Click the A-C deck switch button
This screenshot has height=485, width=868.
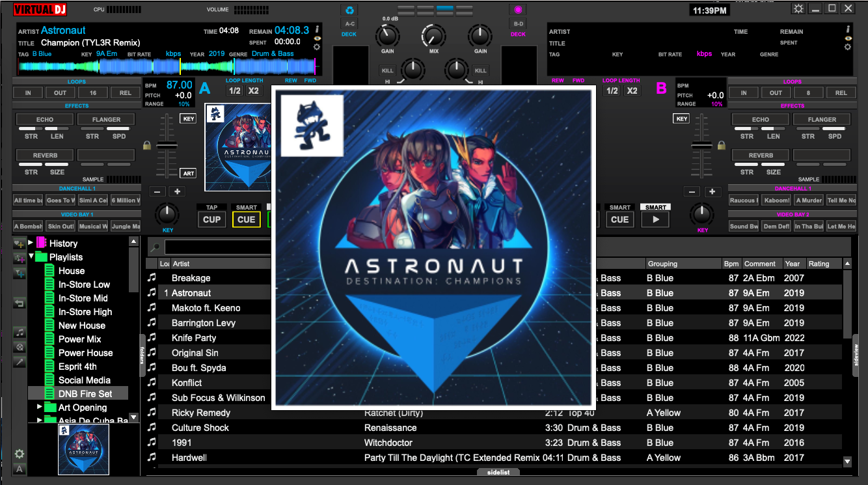pos(349,23)
